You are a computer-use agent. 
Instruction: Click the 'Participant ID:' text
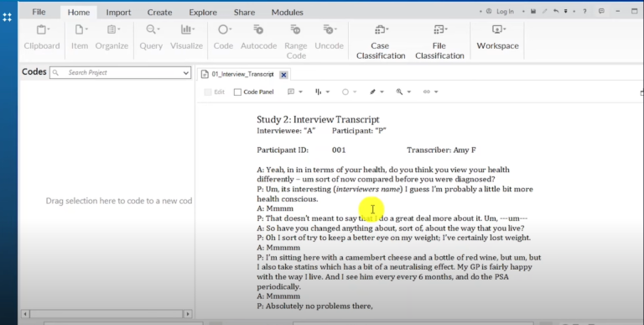pos(283,150)
